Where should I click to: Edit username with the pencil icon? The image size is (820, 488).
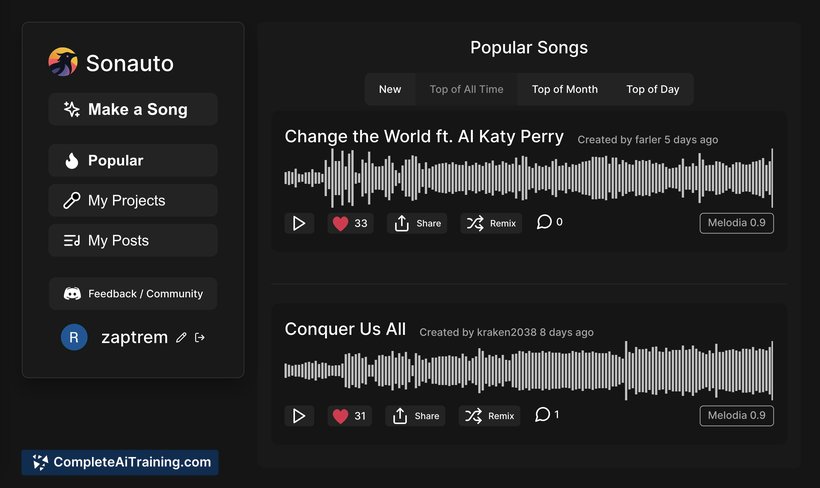coord(181,338)
